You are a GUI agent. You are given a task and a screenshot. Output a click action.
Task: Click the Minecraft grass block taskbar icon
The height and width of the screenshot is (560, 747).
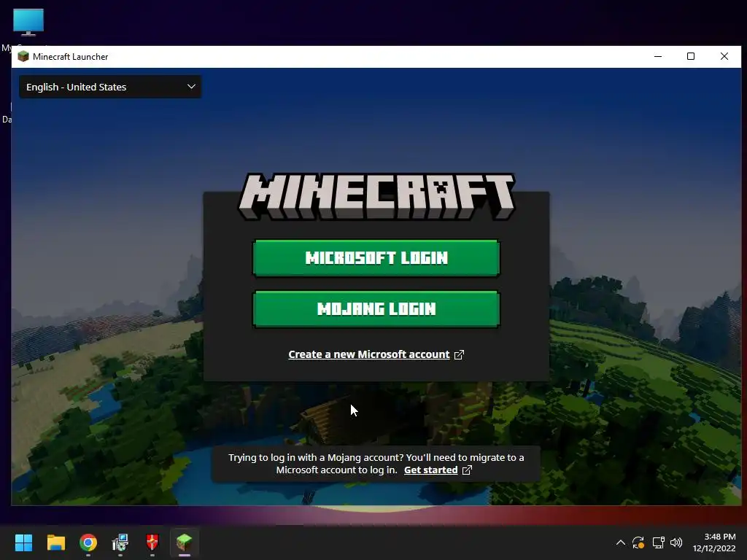[x=185, y=542]
